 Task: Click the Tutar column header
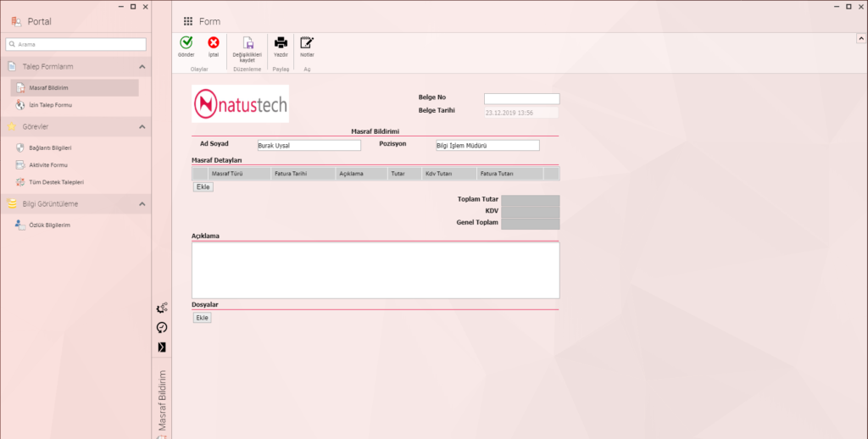tap(404, 174)
